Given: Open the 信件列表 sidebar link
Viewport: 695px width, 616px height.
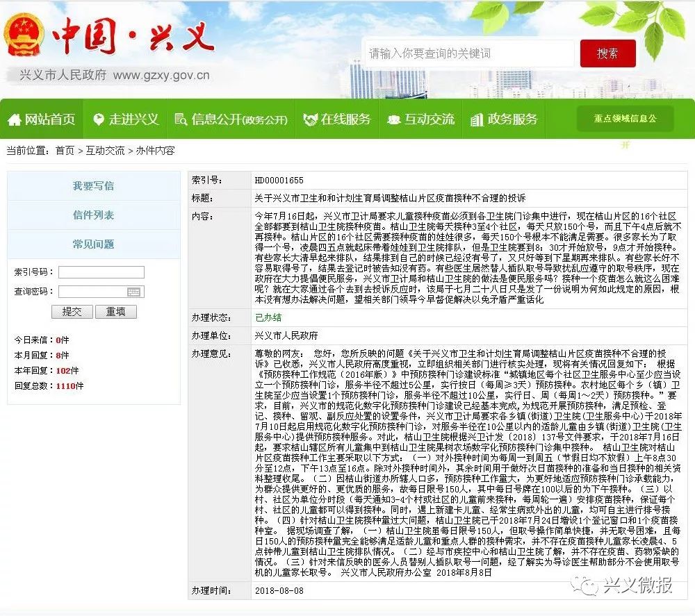Looking at the screenshot, I should [x=93, y=215].
